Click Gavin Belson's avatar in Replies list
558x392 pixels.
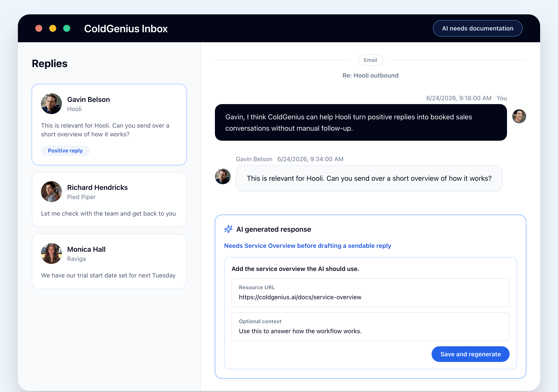pyautogui.click(x=51, y=104)
